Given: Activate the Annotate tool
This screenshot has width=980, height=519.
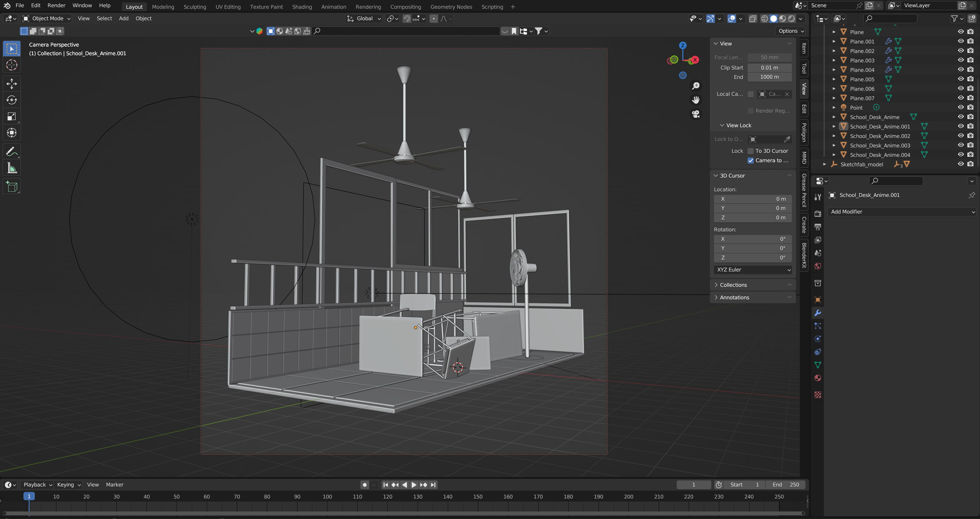Looking at the screenshot, I should pos(12,151).
